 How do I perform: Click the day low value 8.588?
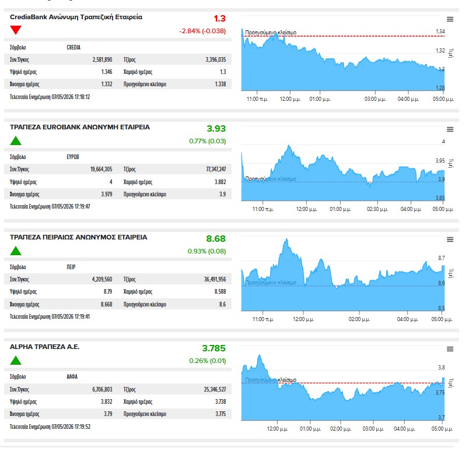(220, 291)
